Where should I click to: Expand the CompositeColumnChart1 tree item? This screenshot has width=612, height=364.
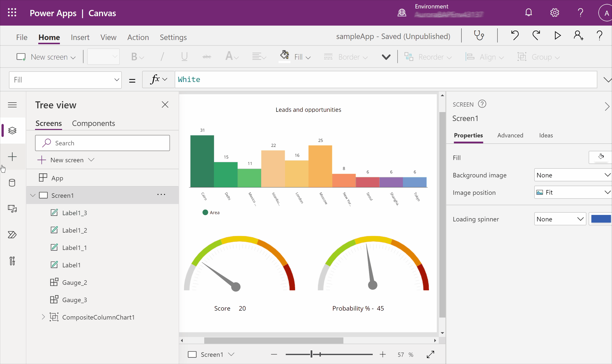(44, 317)
